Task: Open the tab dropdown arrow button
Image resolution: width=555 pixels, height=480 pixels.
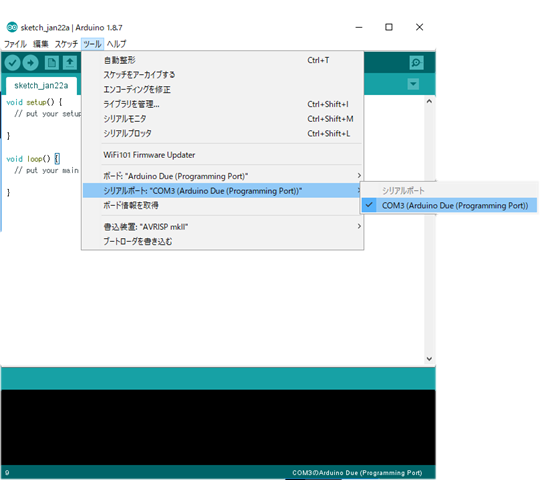Action: [x=413, y=84]
